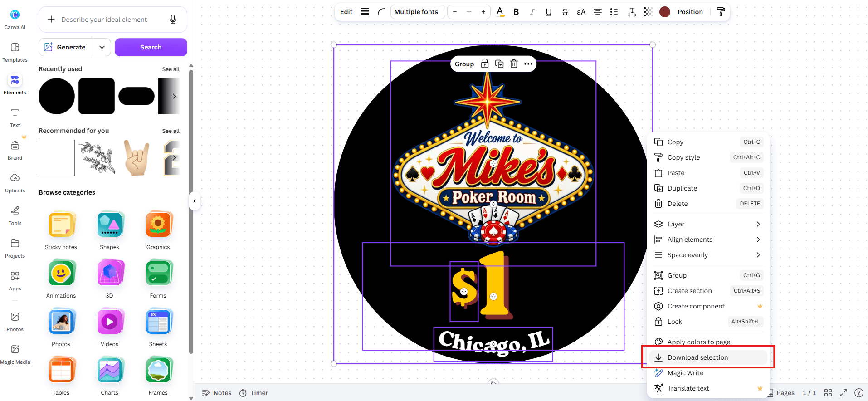Select Create section in the context menu
This screenshot has width=868, height=401.
tap(708, 291)
